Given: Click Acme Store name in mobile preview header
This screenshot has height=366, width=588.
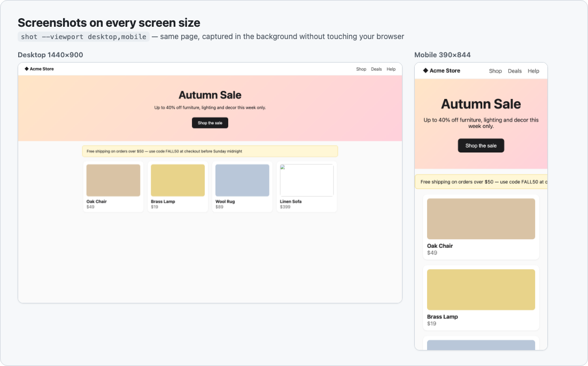Looking at the screenshot, I should [445, 71].
